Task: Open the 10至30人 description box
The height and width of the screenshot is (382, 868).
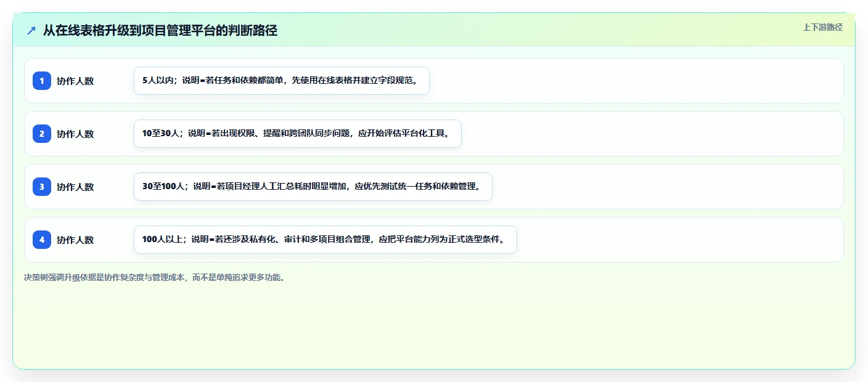Action: (x=298, y=134)
